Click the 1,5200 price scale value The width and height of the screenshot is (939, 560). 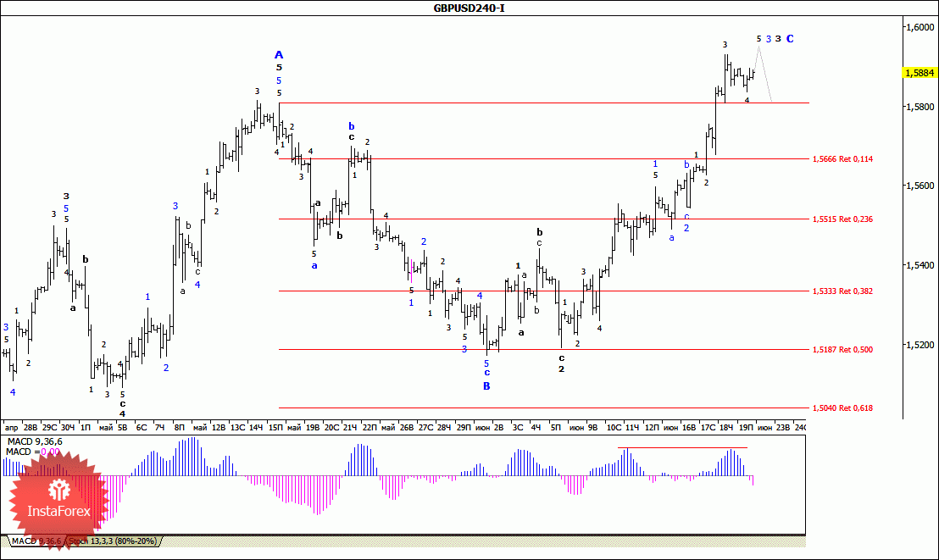tap(920, 345)
